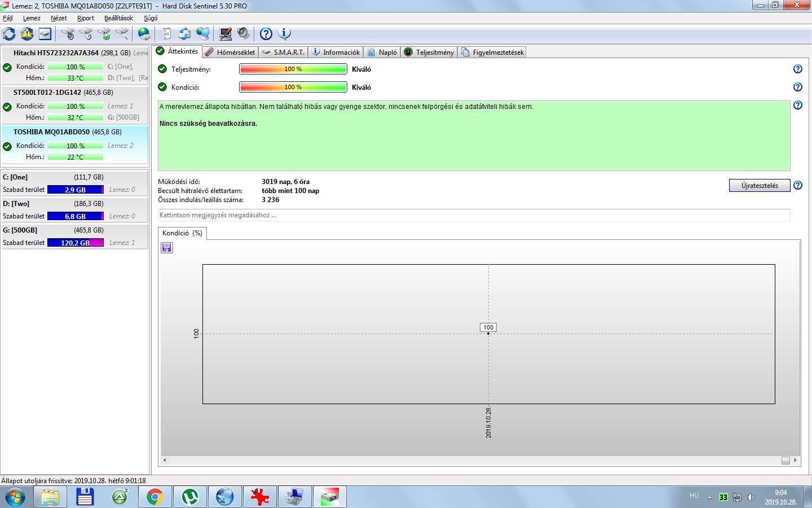Open the Riport menu

tap(86, 18)
